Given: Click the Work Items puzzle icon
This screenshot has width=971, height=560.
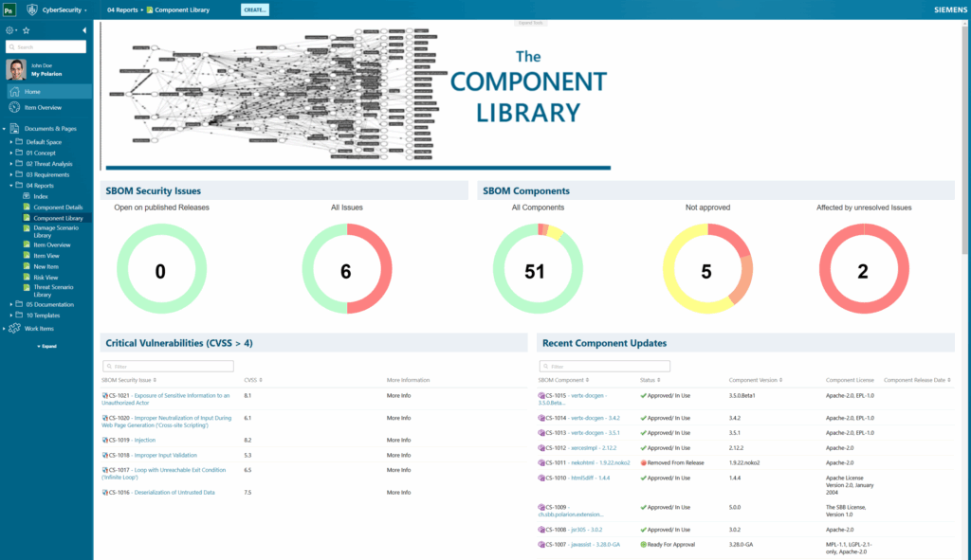Looking at the screenshot, I should pyautogui.click(x=14, y=328).
